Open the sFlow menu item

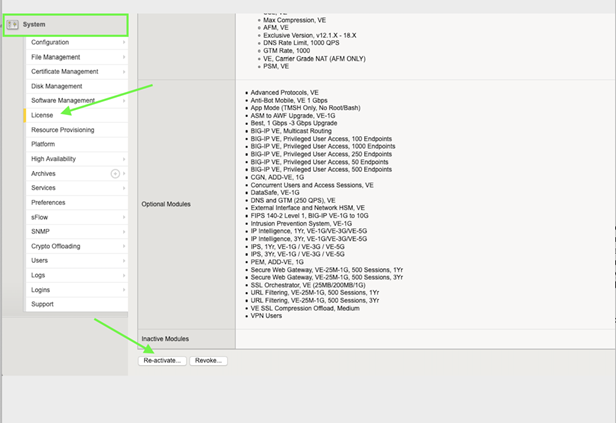(77, 217)
